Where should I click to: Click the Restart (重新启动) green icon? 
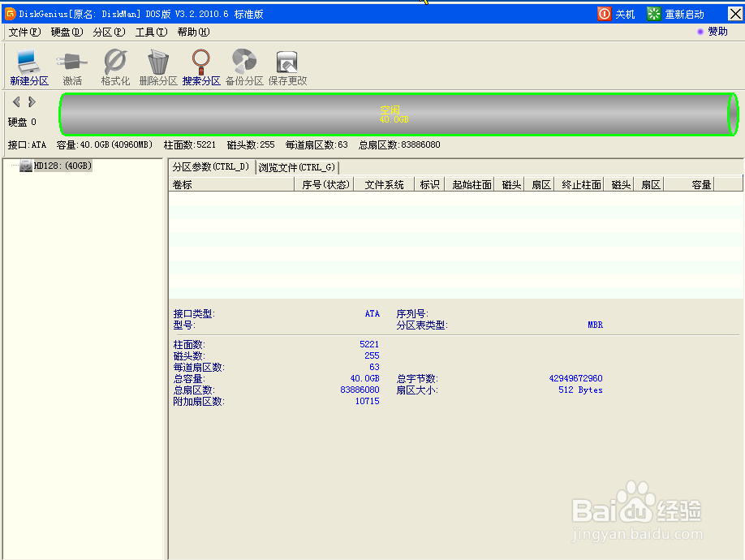[x=654, y=14]
